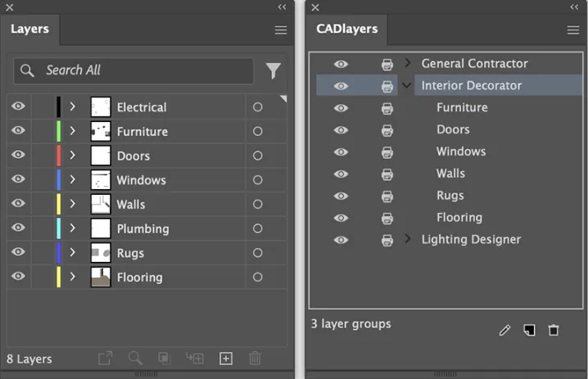Click target circle for Windows layer
Image resolution: width=588 pixels, height=379 pixels.
257,180
